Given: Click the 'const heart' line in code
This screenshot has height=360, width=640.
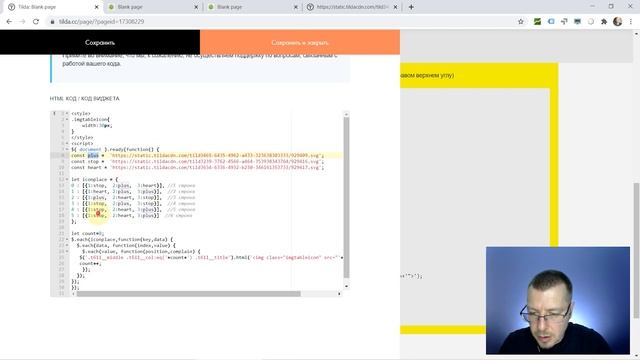Looking at the screenshot, I should (x=198, y=167).
